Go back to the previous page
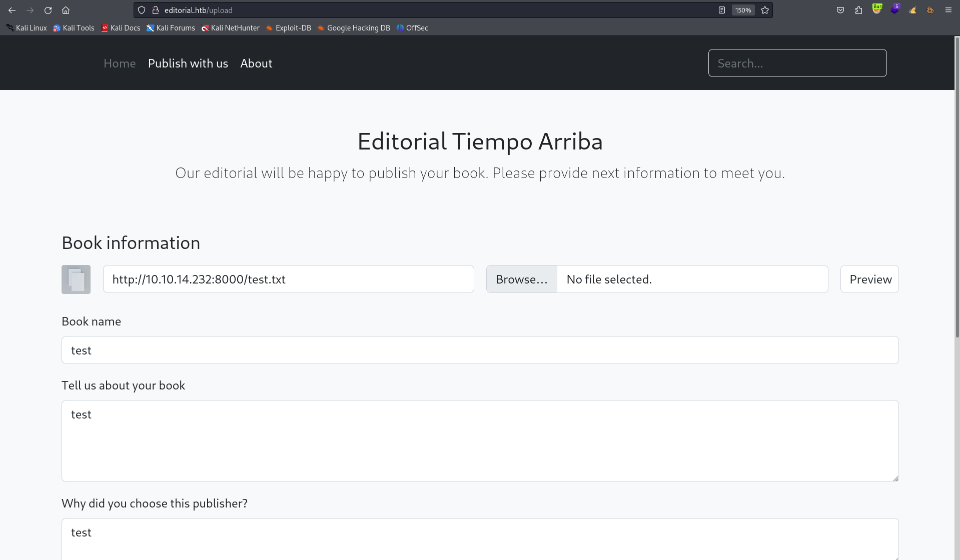Screen dimensions: 960x560 (12, 10)
